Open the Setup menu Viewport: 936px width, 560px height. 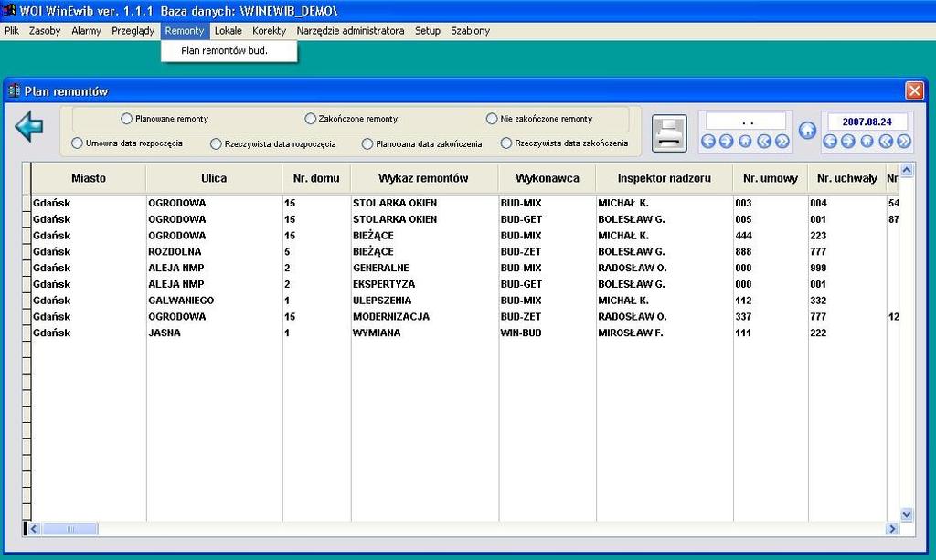coord(428,30)
